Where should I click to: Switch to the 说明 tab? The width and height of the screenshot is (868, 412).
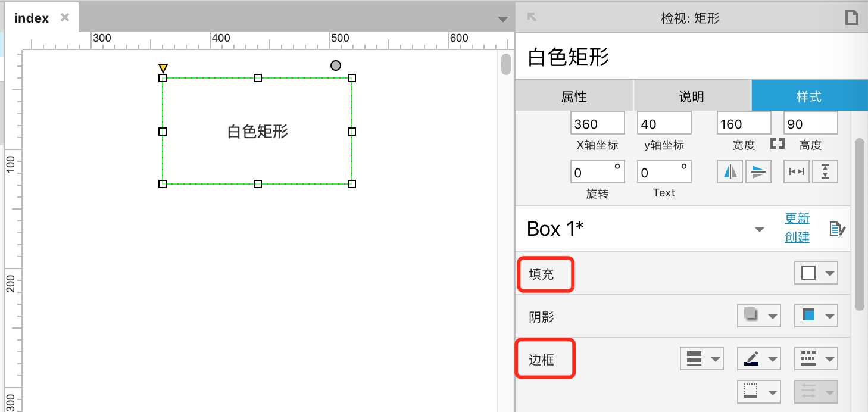click(x=691, y=95)
